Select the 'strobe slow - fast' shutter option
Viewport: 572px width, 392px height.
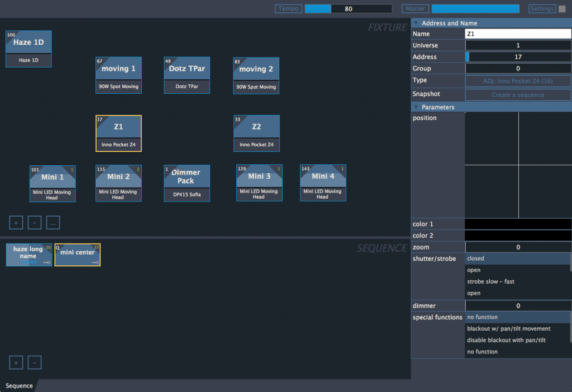[490, 281]
